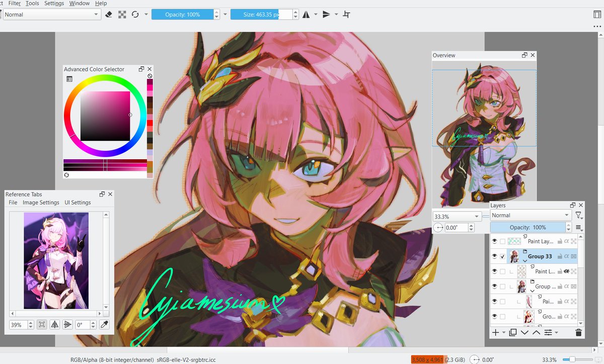Open vertical mirror options arrow
The image size is (604, 364).
pos(336,15)
